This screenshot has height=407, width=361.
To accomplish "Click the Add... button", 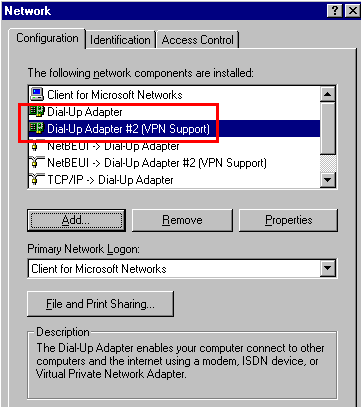I will coord(76,220).
